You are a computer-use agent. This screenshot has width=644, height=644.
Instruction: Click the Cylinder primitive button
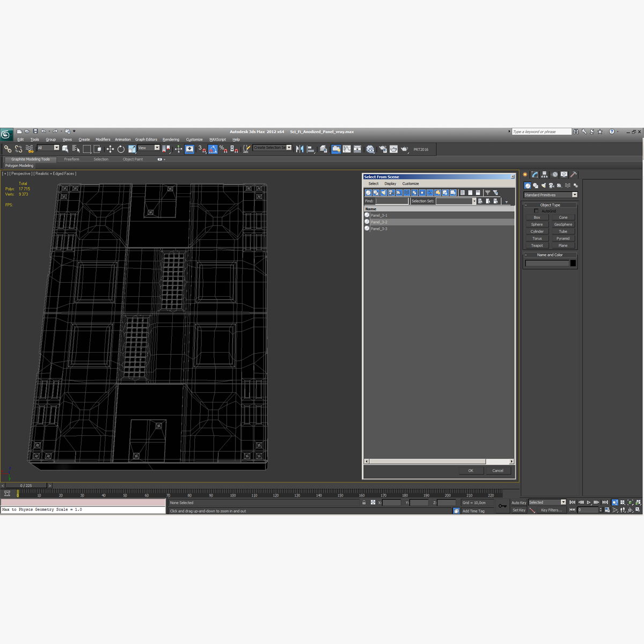537,231
